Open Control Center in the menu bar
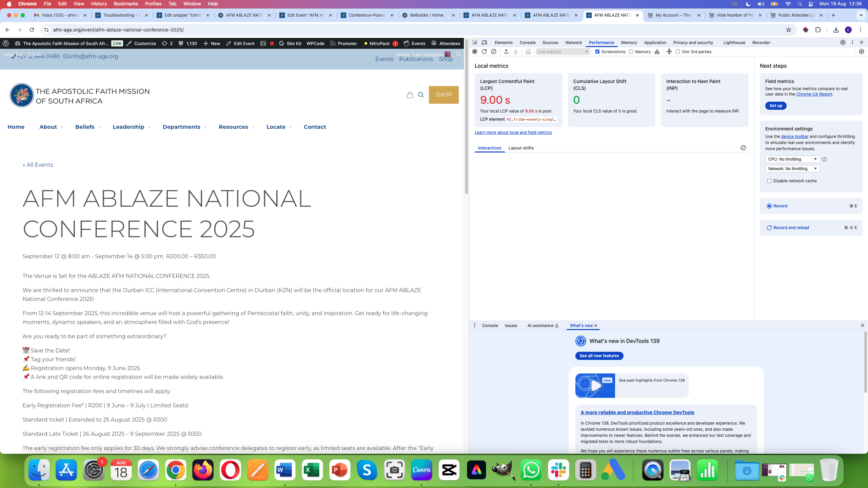868x488 pixels. coord(811,4)
